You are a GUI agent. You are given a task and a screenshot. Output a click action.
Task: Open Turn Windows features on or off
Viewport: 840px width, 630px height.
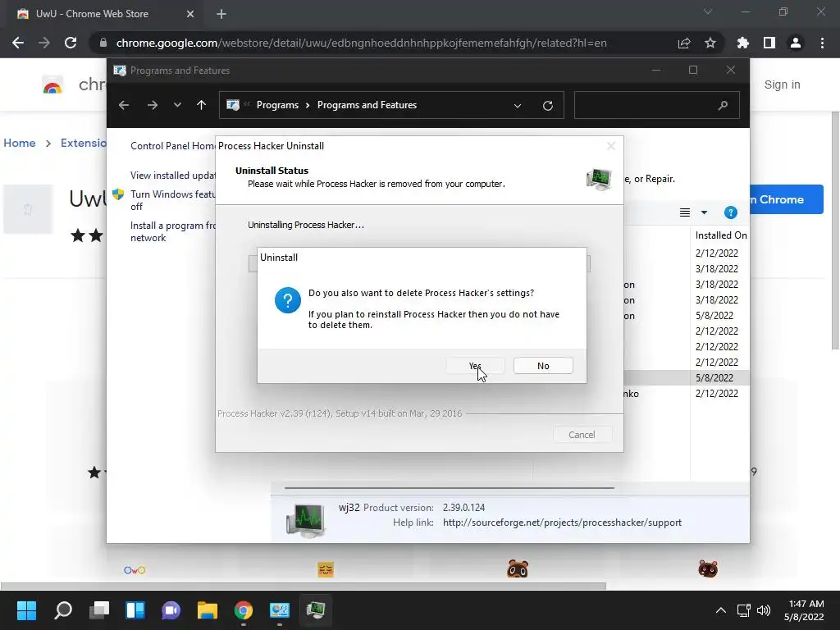tap(172, 200)
